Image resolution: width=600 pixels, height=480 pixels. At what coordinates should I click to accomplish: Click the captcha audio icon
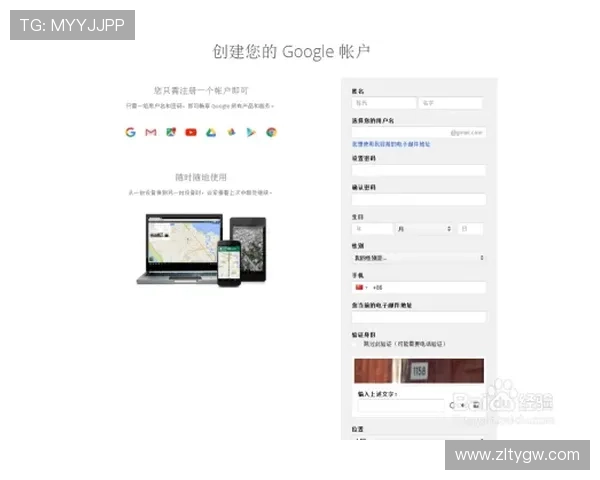pyautogui.click(x=463, y=405)
